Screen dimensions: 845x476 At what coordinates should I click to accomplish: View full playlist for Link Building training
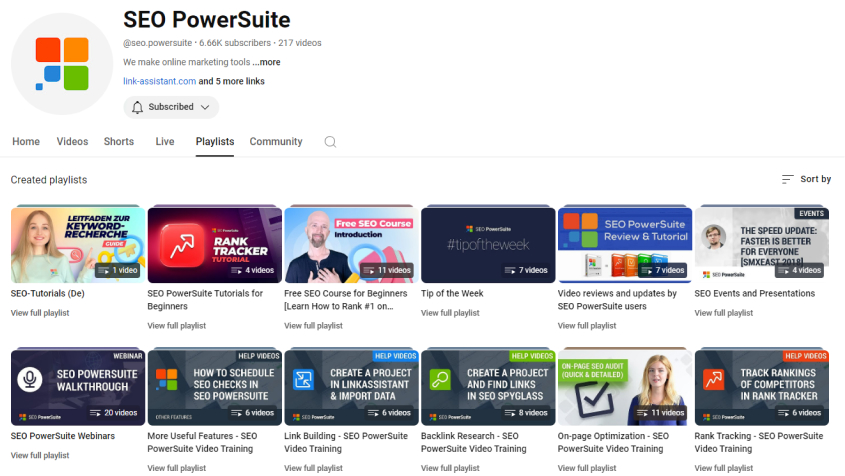coord(314,468)
